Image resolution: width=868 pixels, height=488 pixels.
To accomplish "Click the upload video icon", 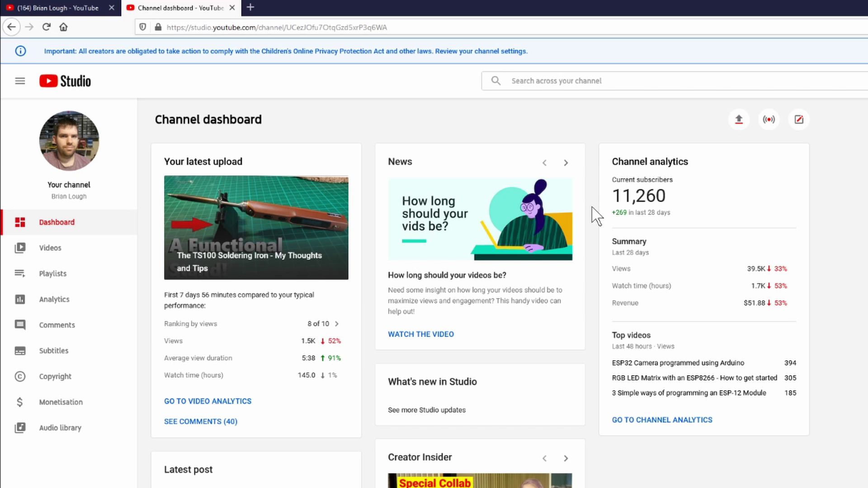I will coord(739,119).
